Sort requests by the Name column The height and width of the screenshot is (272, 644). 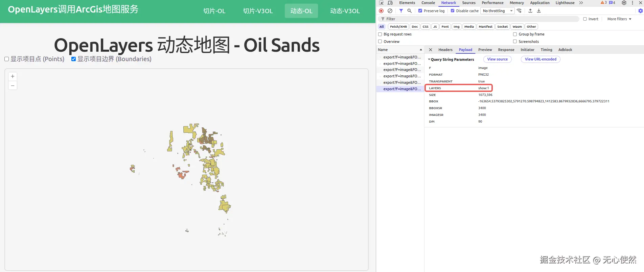(400, 50)
